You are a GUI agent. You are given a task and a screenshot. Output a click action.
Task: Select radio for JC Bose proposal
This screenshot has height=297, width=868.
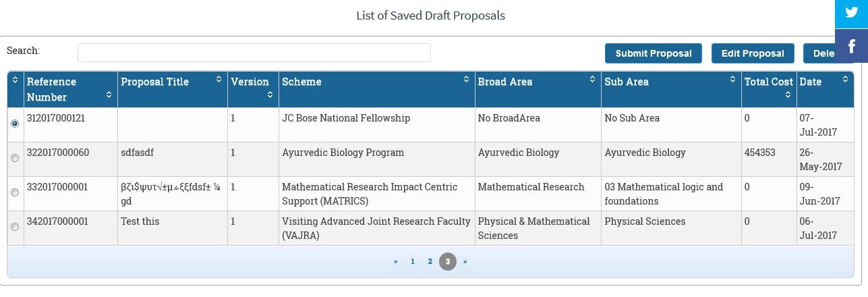click(15, 124)
